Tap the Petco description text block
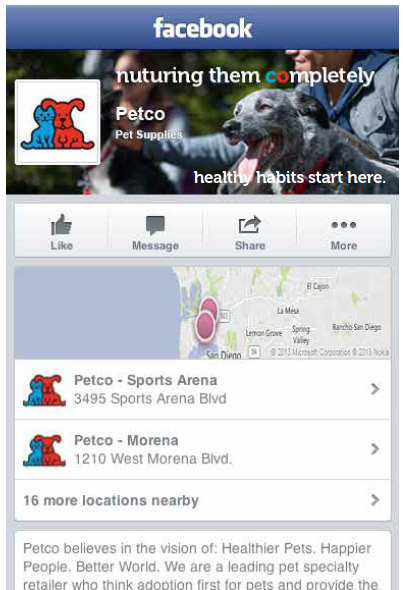Image resolution: width=403 pixels, height=590 pixels. coord(202,561)
